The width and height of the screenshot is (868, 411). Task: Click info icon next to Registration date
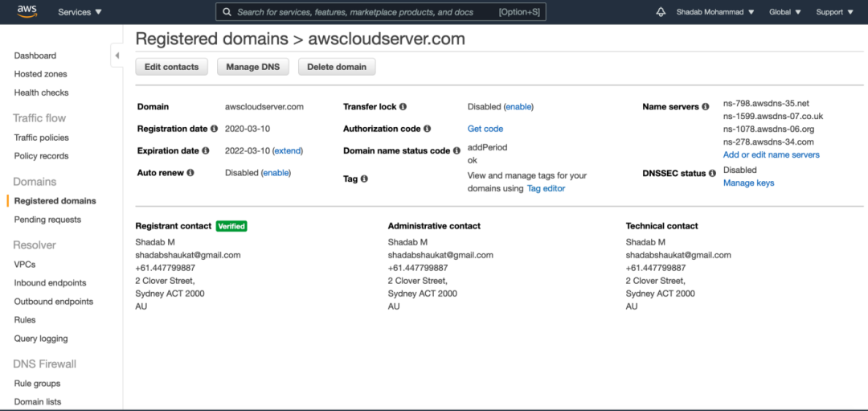[215, 129]
